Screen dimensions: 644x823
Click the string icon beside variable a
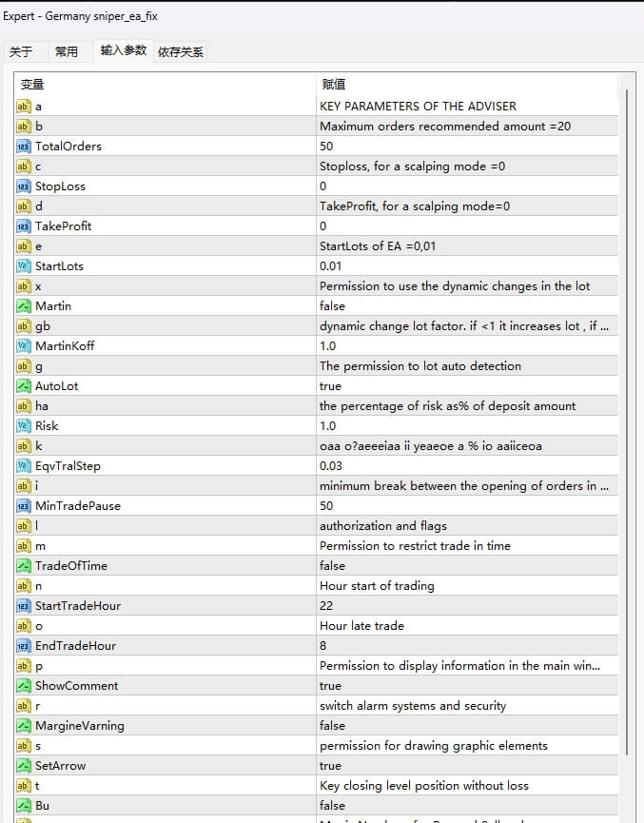24,107
